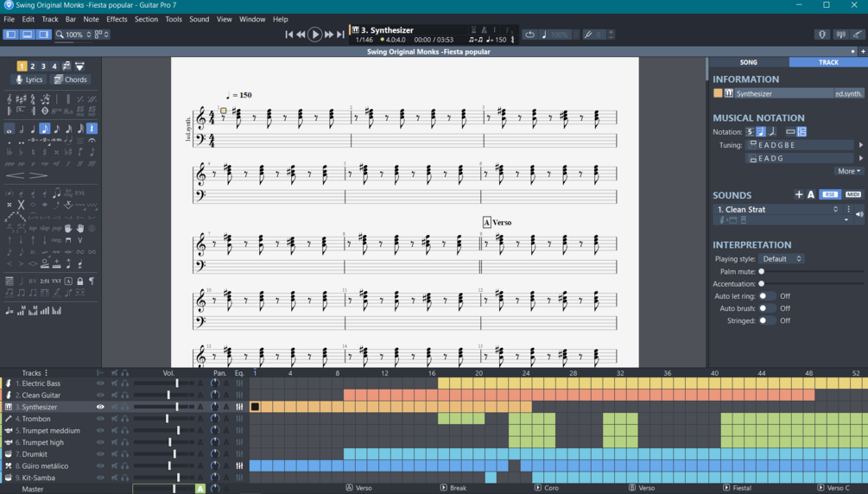
Task: Toggle the Auto brush switch
Action: click(766, 308)
